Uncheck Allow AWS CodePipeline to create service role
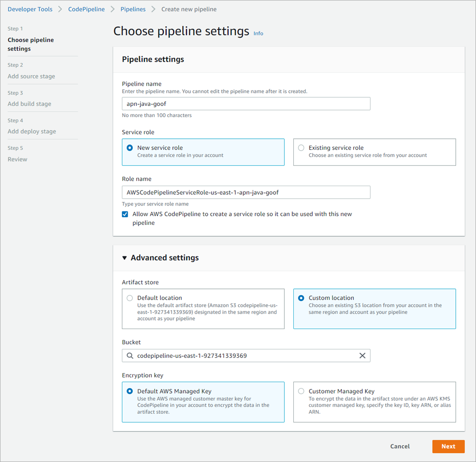 125,214
